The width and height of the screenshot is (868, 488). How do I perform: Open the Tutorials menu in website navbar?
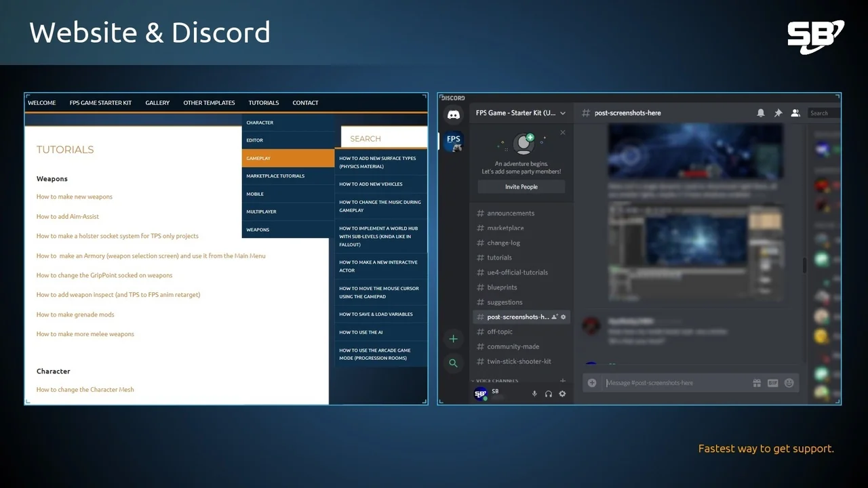263,103
